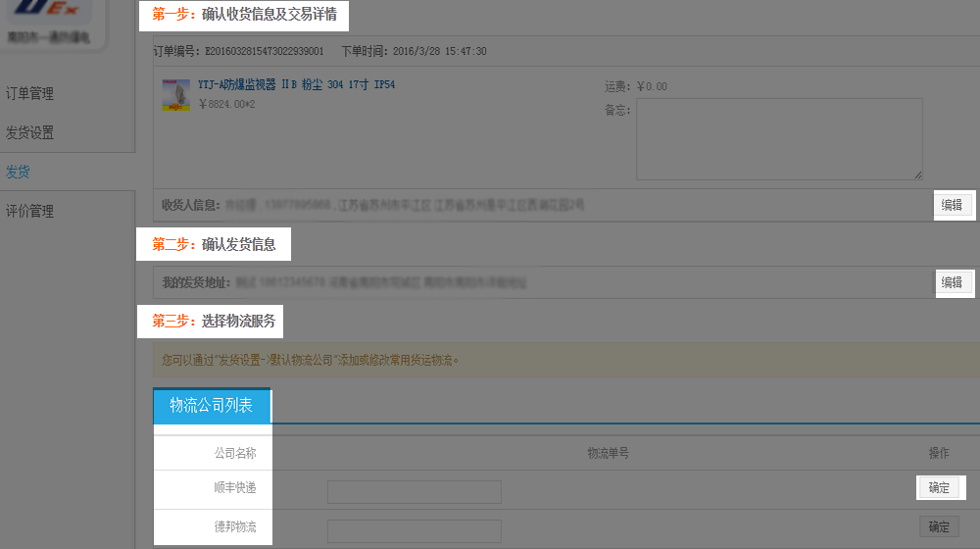The image size is (980, 549).
Task: Go to 发货设置 in the sidebar
Action: coord(29,132)
